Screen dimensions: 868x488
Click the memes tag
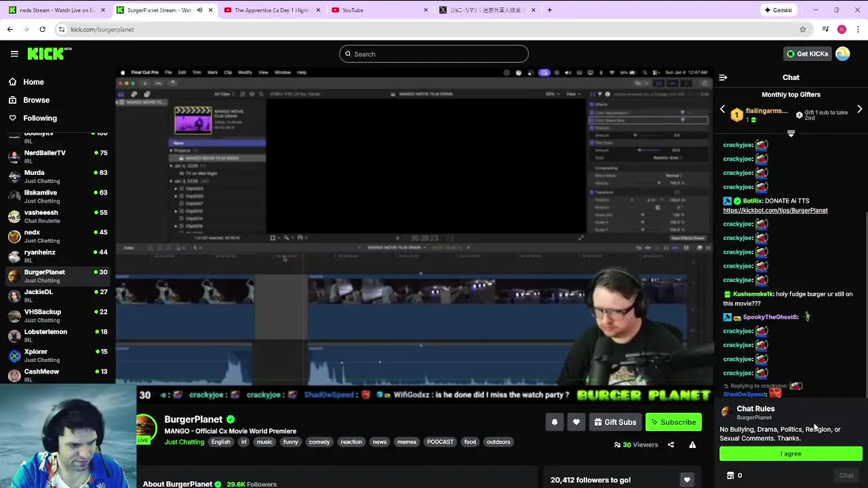[x=407, y=442]
